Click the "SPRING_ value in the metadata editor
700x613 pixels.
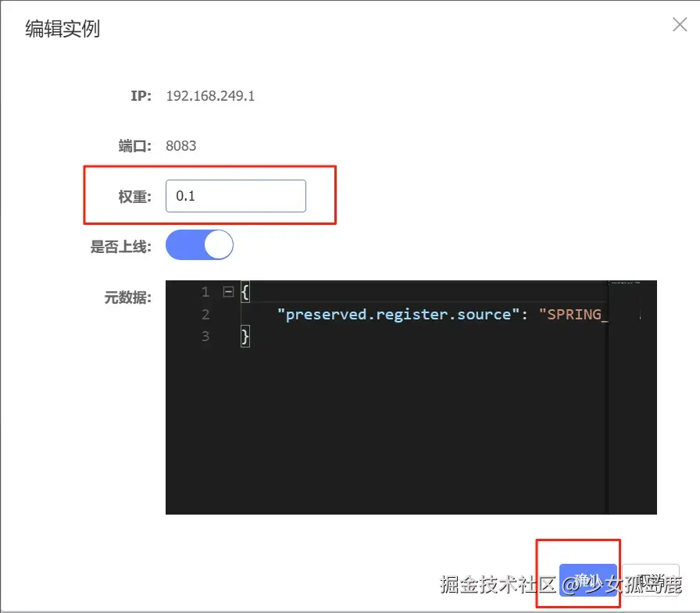[573, 315]
